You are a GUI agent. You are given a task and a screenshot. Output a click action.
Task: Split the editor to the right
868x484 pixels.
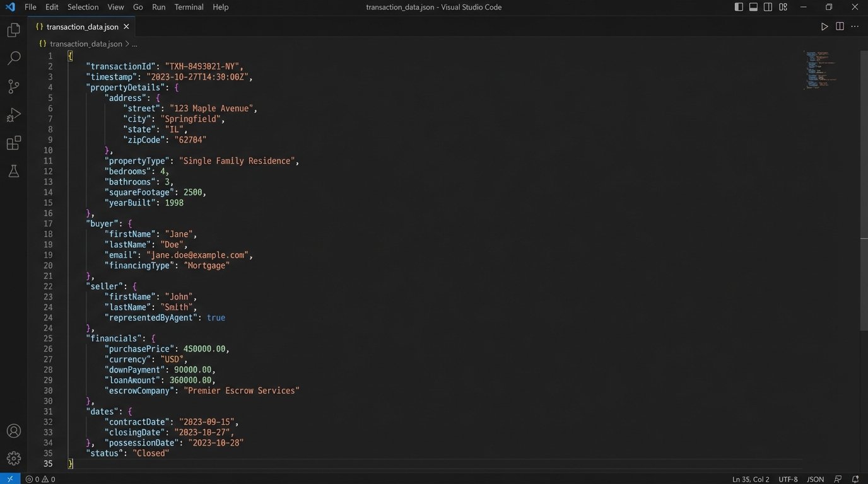(840, 26)
